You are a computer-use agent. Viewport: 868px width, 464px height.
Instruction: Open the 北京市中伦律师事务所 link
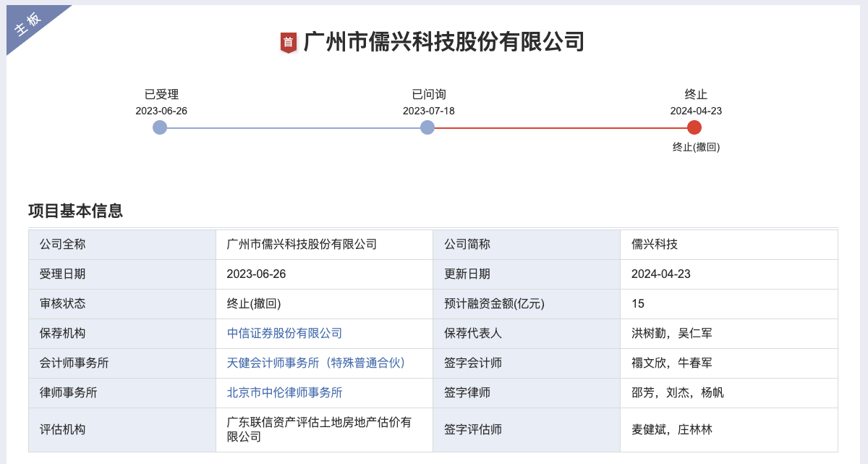point(284,392)
